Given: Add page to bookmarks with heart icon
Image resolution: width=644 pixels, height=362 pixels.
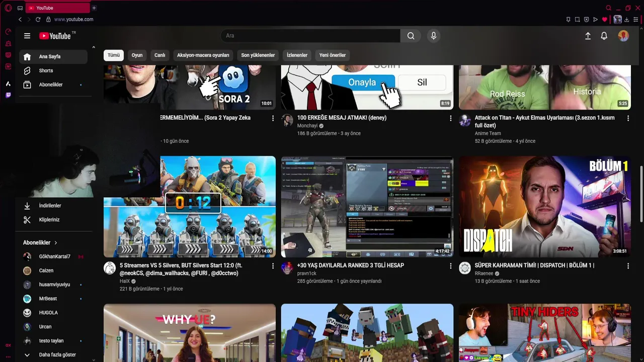Looking at the screenshot, I should coord(605,20).
